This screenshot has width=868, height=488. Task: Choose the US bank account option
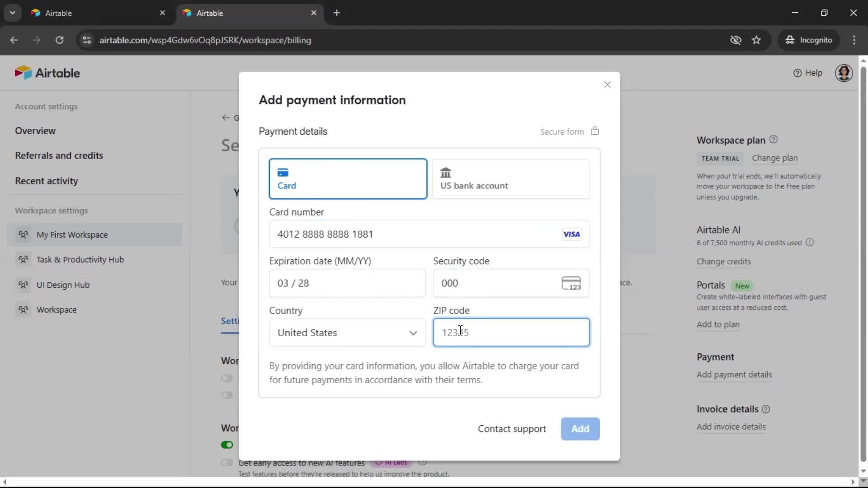511,178
